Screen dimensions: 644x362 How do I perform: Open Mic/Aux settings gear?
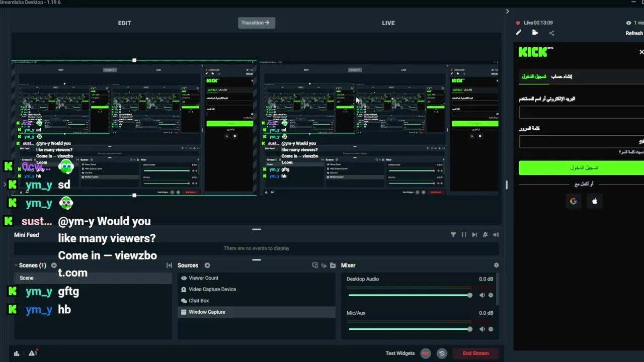491,329
